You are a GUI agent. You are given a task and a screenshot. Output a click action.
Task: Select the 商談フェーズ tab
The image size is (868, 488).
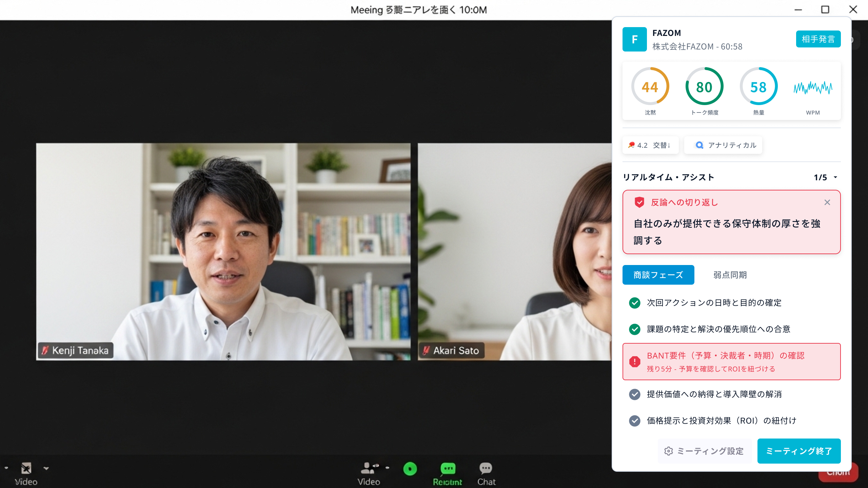coord(658,275)
